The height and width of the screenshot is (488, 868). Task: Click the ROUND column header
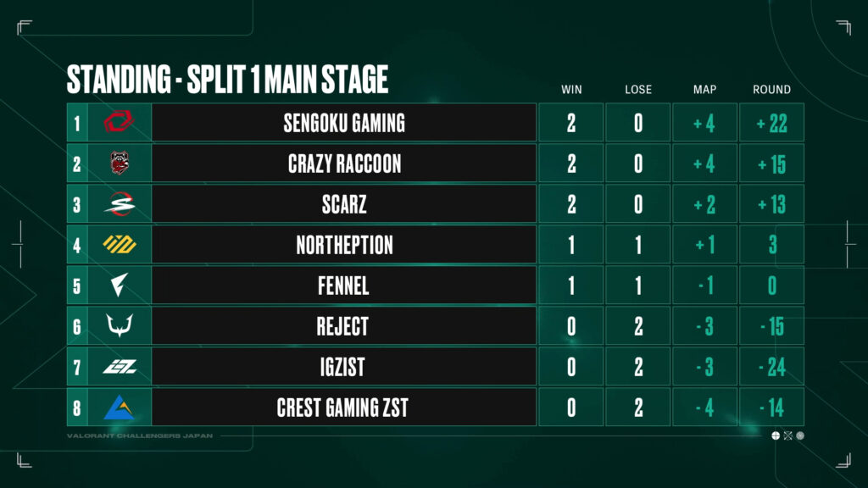(x=771, y=90)
